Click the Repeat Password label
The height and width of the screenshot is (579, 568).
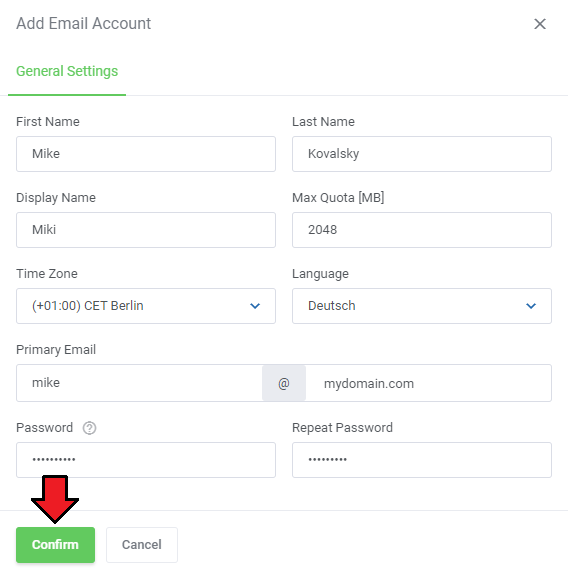342,428
